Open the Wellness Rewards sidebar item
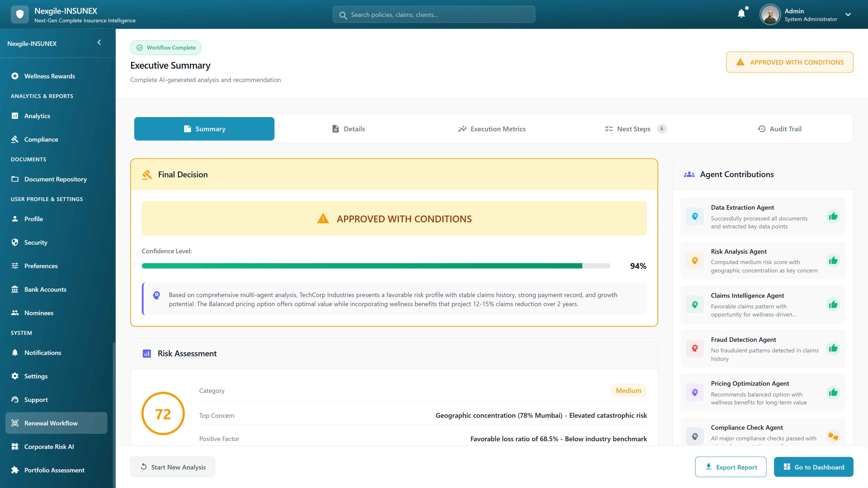The height and width of the screenshot is (488, 868). (x=50, y=76)
